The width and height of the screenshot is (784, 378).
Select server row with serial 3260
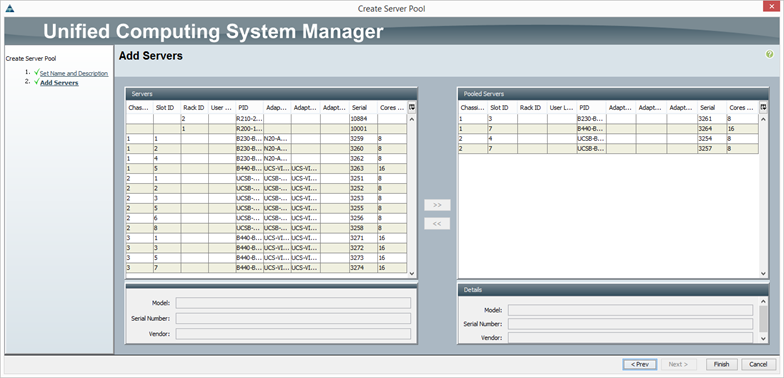pyautogui.click(x=266, y=149)
